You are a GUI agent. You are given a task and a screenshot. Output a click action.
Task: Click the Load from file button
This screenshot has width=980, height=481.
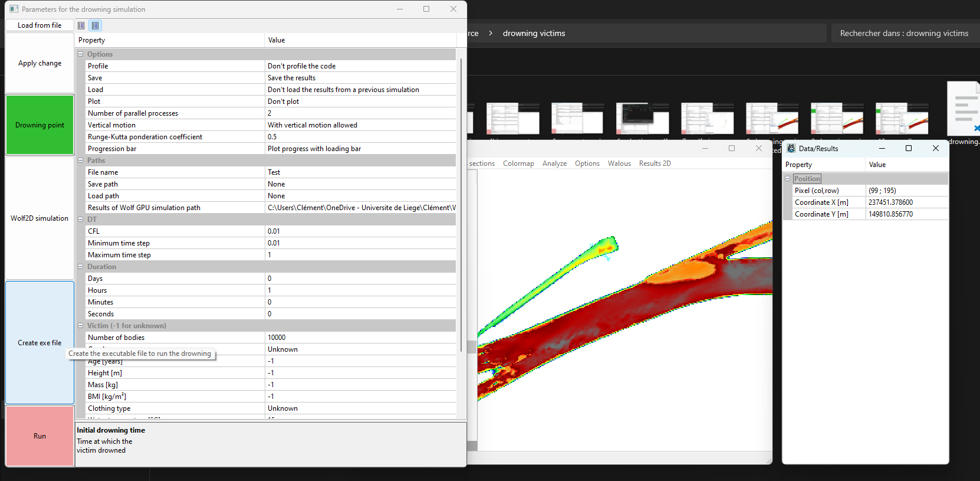40,25
